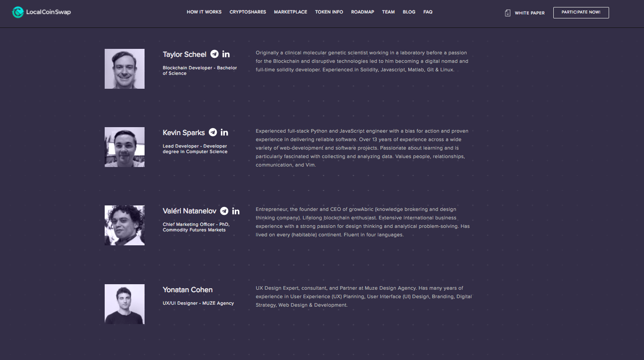Click Taylor Scheel's profile photo
The image size is (644, 360).
pyautogui.click(x=125, y=69)
